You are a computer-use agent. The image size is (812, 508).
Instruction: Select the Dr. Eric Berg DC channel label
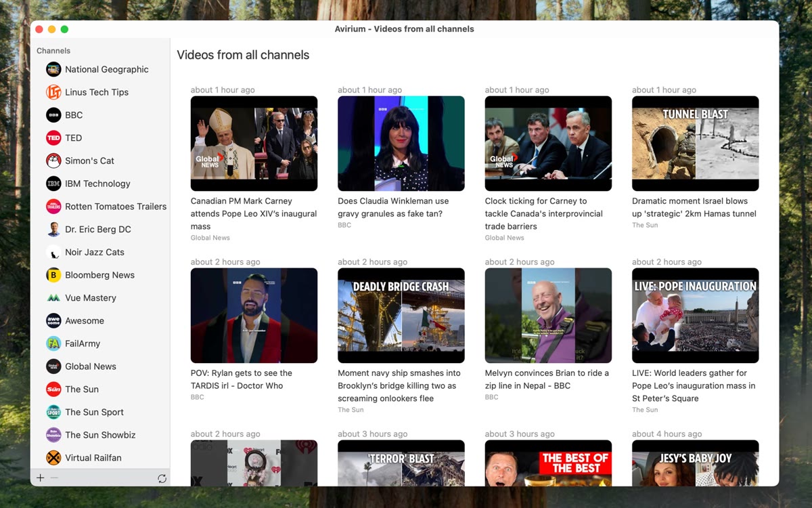[x=98, y=229]
